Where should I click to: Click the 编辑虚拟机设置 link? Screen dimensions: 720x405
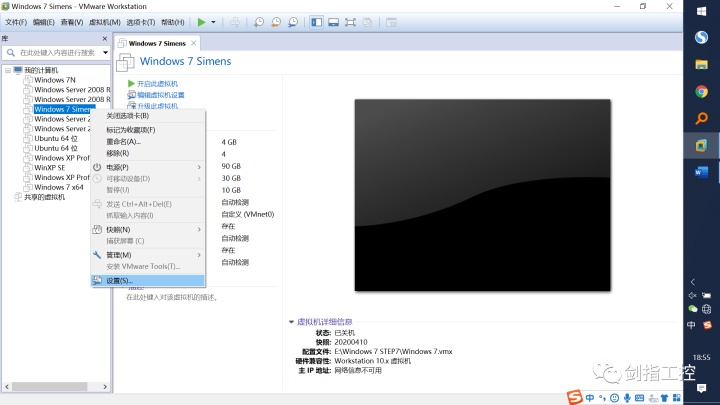coord(161,95)
